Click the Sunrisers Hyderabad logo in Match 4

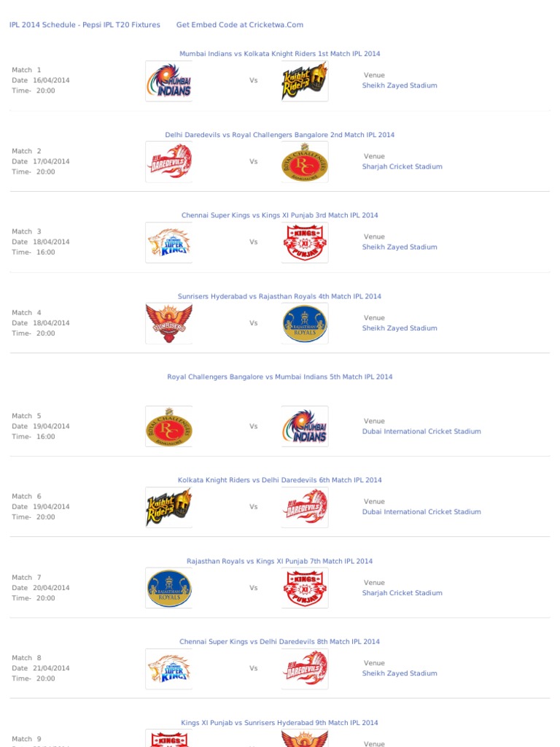[x=168, y=323]
